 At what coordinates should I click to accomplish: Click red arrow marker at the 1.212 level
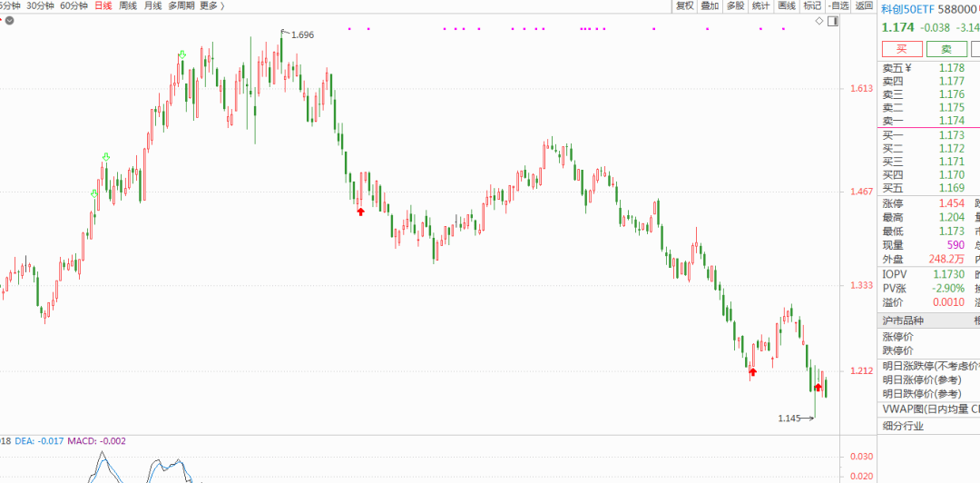click(752, 370)
